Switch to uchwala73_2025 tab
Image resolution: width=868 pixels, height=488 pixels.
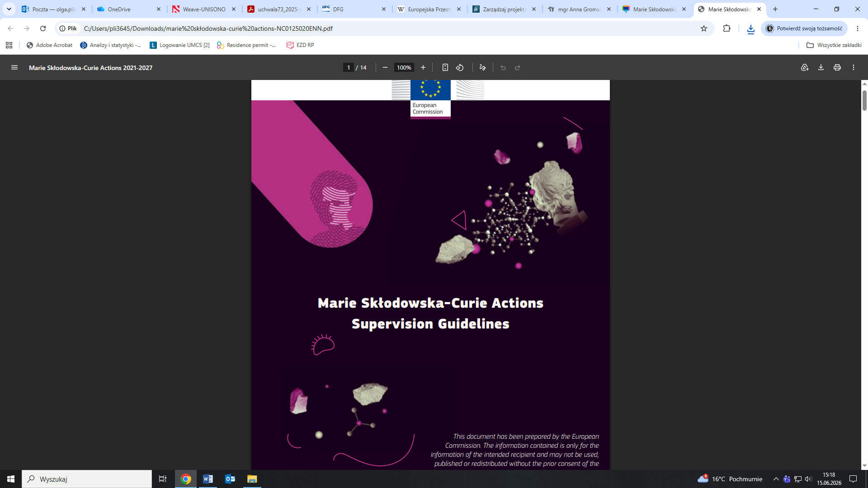pyautogui.click(x=278, y=9)
